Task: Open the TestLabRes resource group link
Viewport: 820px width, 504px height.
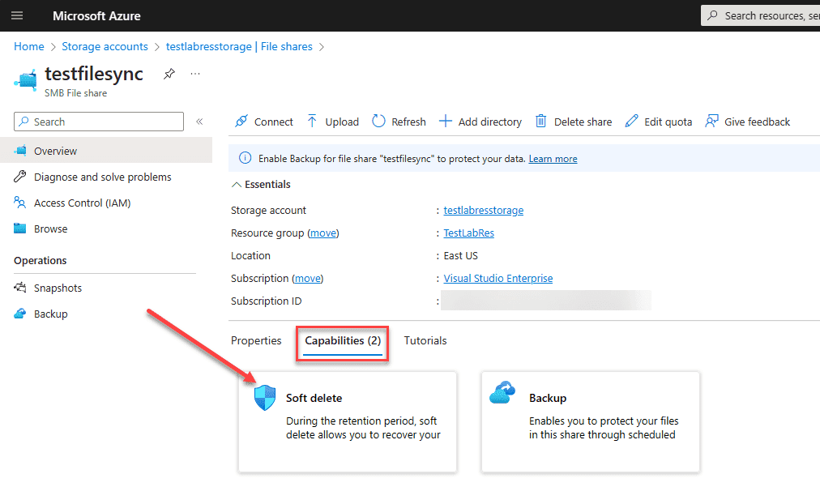Action: coord(468,233)
